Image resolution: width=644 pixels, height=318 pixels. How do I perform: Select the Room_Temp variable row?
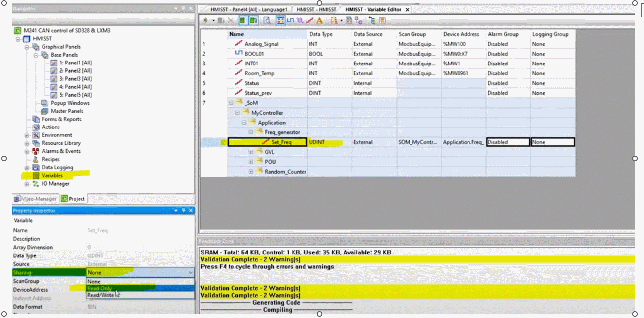259,73
